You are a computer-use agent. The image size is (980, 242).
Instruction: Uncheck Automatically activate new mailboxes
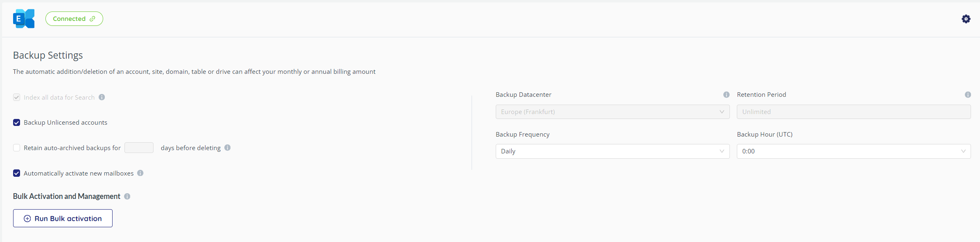[x=17, y=173]
